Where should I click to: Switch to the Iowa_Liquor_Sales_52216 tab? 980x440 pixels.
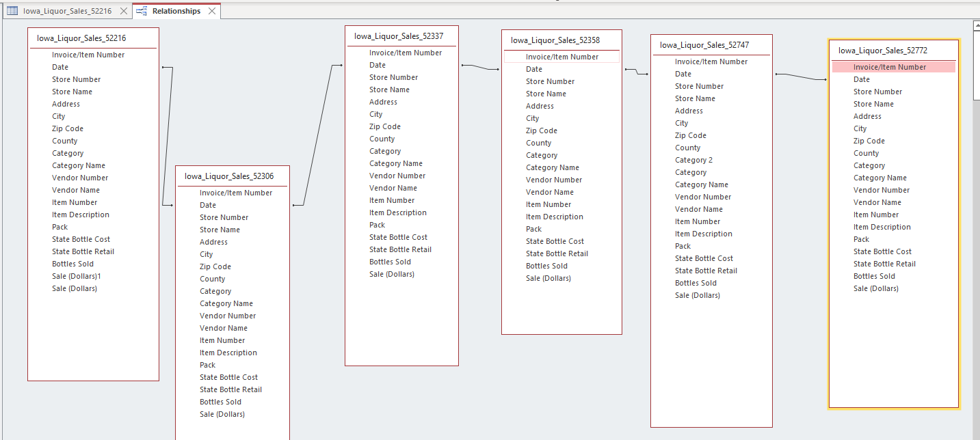(x=67, y=11)
